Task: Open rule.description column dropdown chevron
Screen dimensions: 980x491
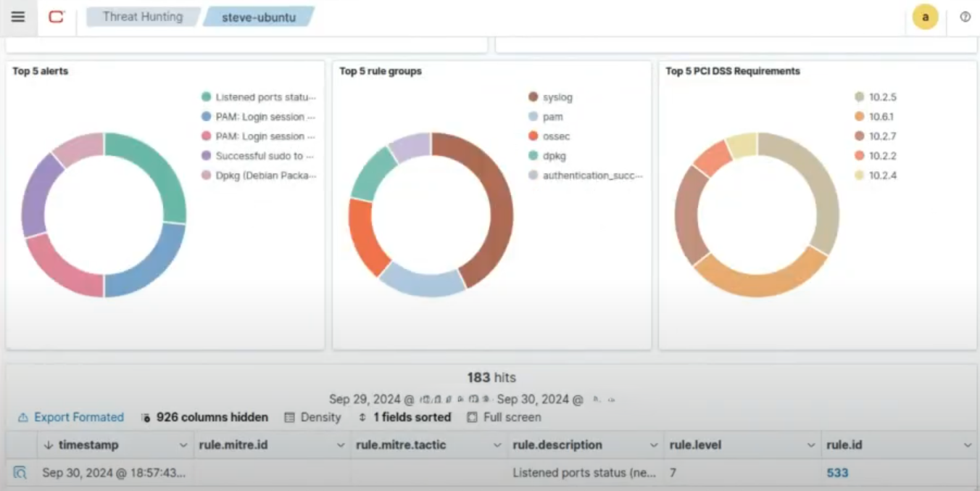Action: pyautogui.click(x=654, y=445)
